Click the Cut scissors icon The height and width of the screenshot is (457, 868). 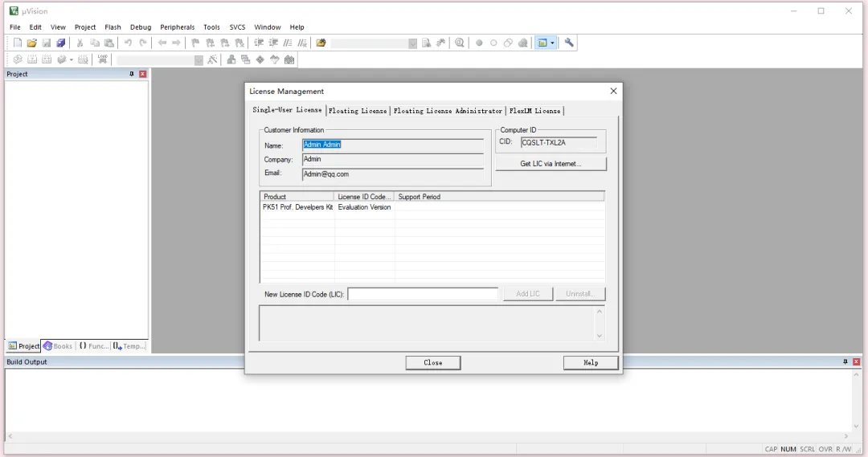(80, 43)
